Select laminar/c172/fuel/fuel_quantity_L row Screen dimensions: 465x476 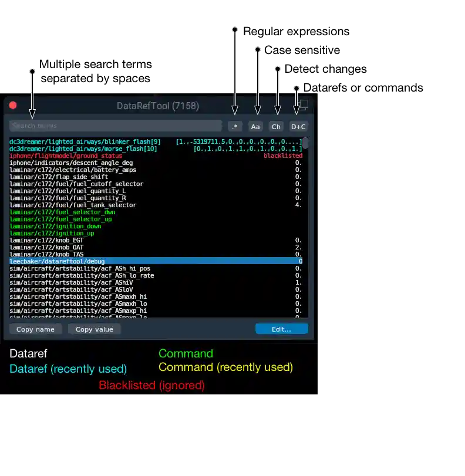[156, 191]
